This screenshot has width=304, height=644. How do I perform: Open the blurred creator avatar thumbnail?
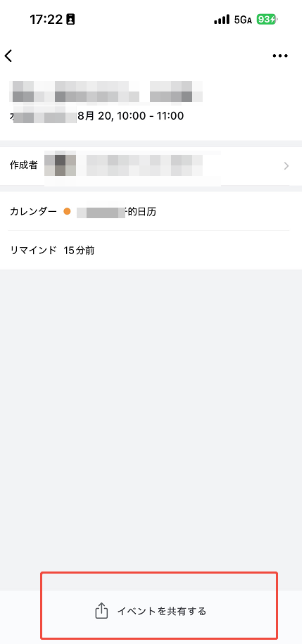click(60, 165)
